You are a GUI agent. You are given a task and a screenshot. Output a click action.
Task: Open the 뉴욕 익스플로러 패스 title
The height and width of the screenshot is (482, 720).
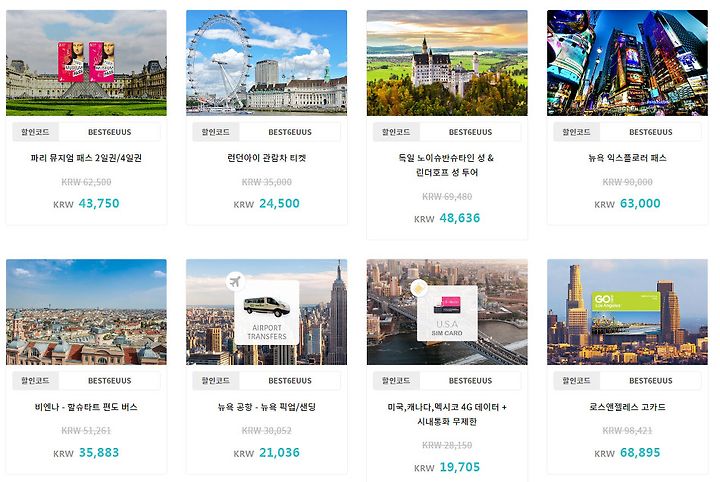(x=627, y=158)
